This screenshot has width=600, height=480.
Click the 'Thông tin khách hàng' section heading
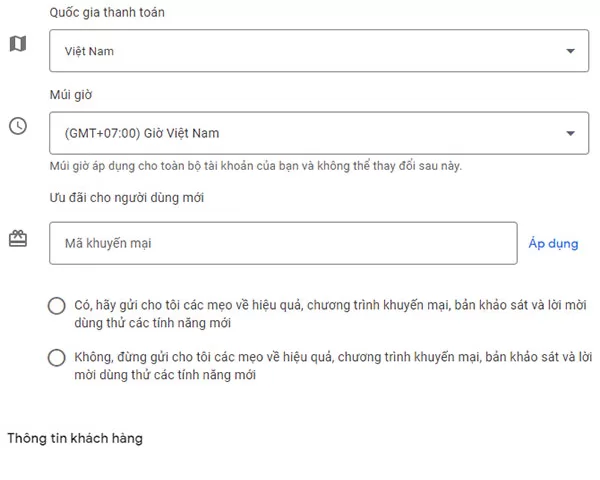(x=75, y=438)
